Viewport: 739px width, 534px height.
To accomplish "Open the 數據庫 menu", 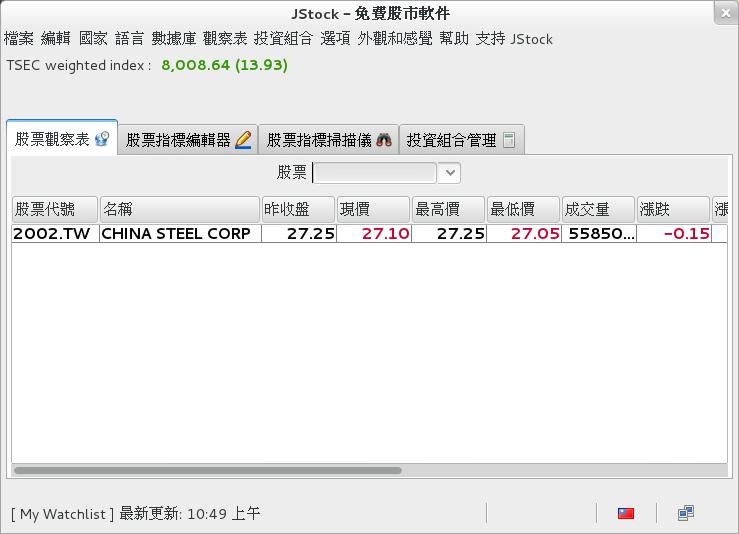I will click(173, 39).
